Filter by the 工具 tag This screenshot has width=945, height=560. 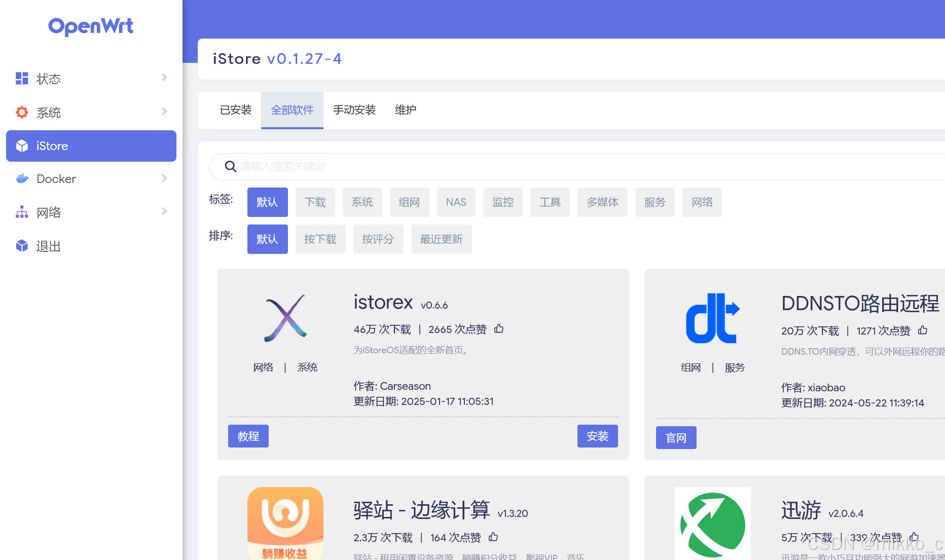pyautogui.click(x=550, y=202)
